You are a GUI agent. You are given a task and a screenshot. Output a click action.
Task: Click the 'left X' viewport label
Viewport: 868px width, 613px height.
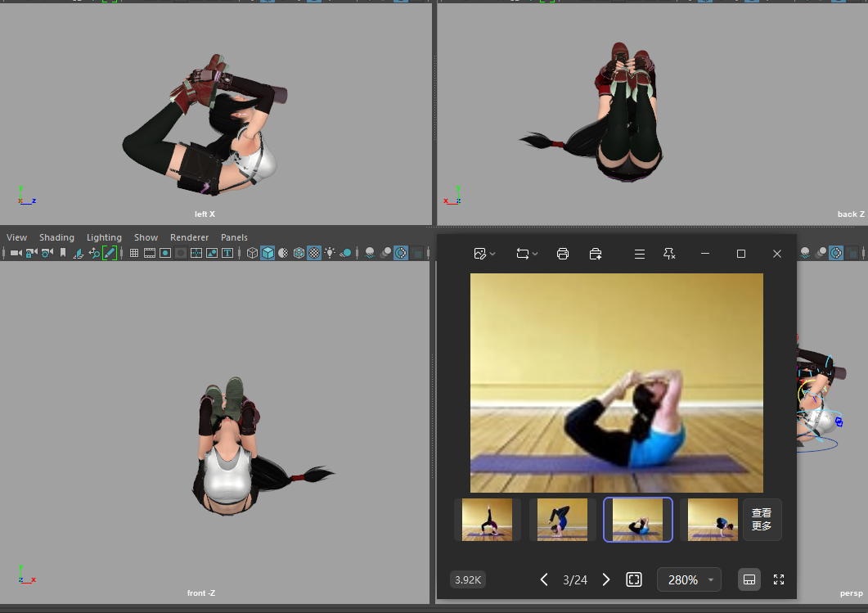[205, 214]
